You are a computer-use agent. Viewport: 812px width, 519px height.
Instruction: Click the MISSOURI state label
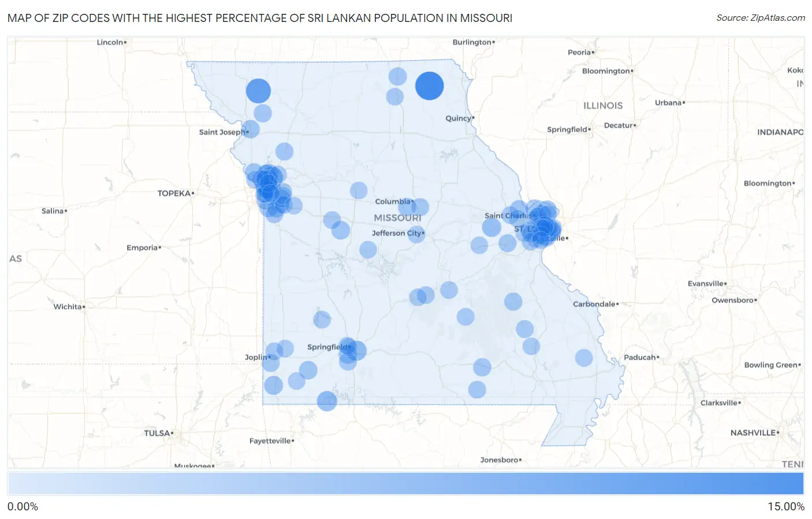pos(398,218)
